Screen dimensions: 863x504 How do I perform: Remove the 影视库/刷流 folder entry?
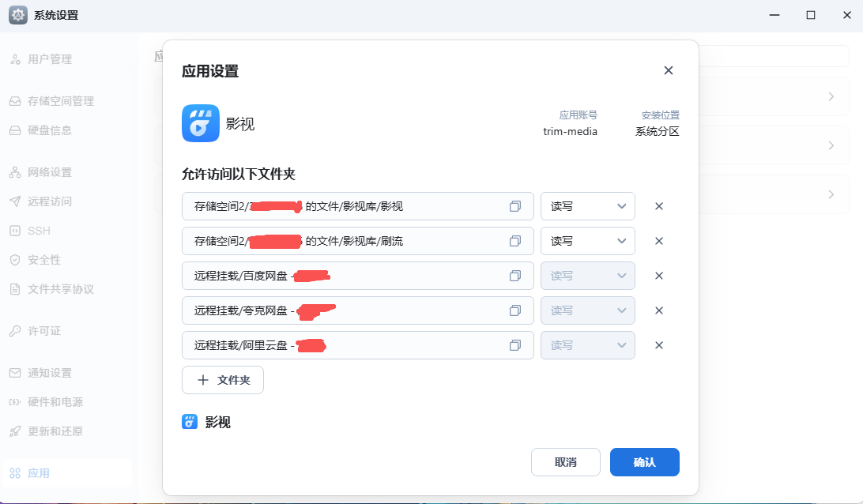coord(659,241)
